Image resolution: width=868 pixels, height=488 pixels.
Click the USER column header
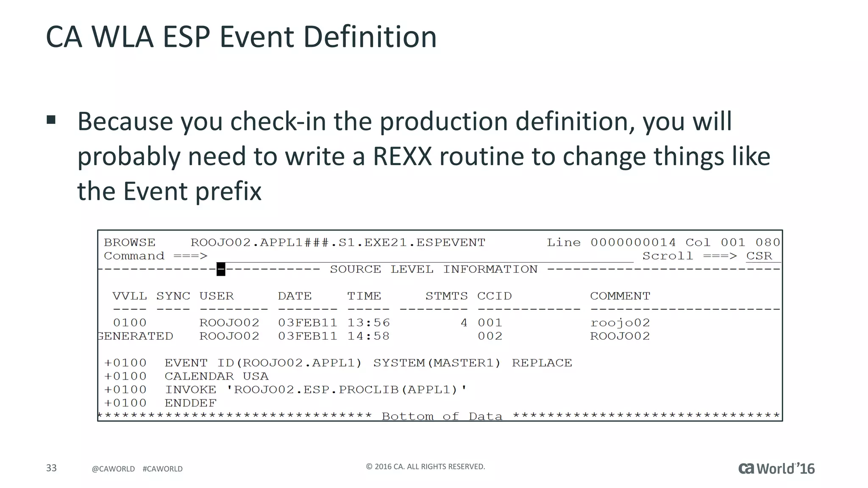[217, 296]
